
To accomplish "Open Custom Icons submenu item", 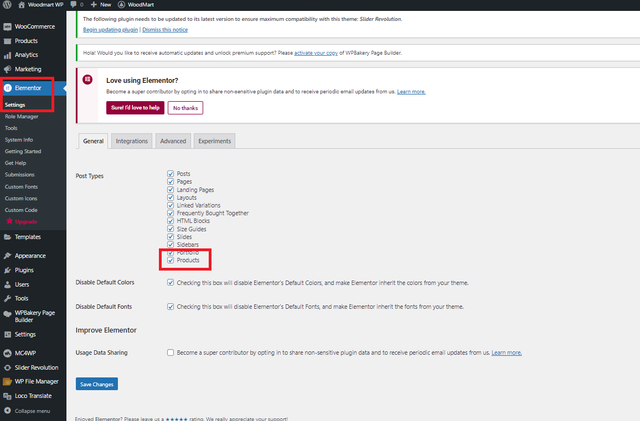I will coord(21,198).
